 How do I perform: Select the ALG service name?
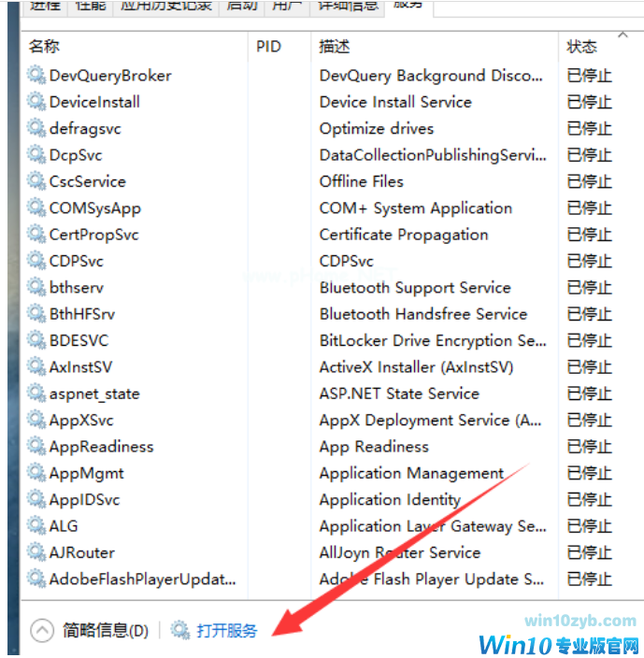(x=64, y=526)
